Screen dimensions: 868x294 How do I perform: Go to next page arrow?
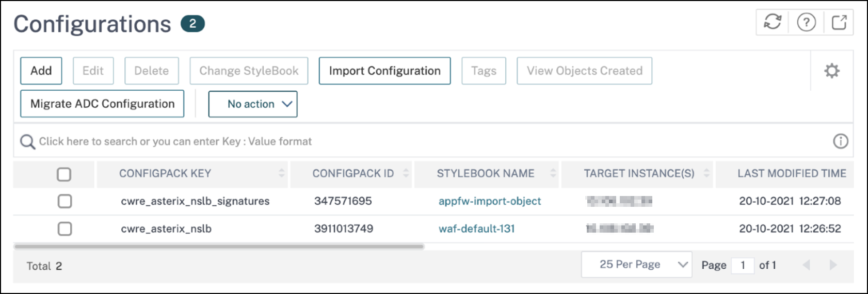click(833, 265)
